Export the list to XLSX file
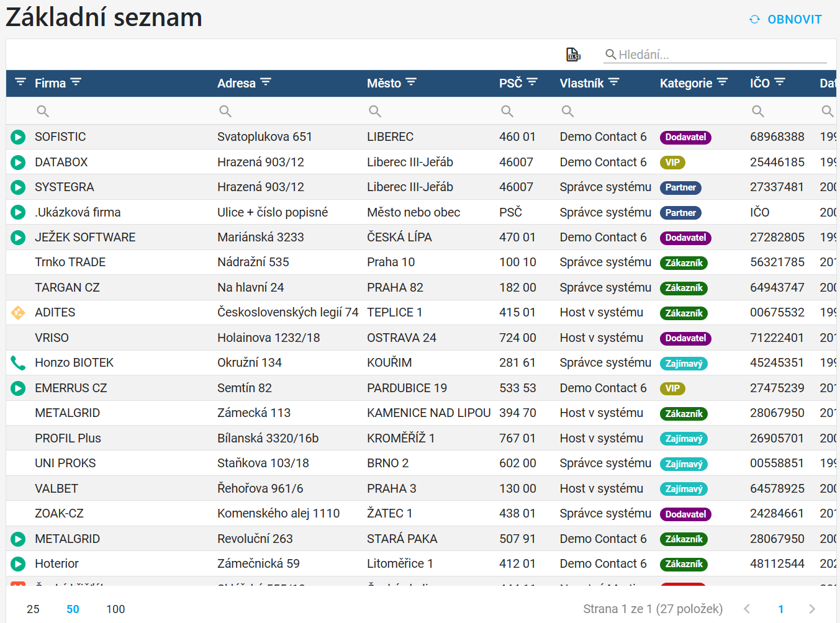 point(573,55)
